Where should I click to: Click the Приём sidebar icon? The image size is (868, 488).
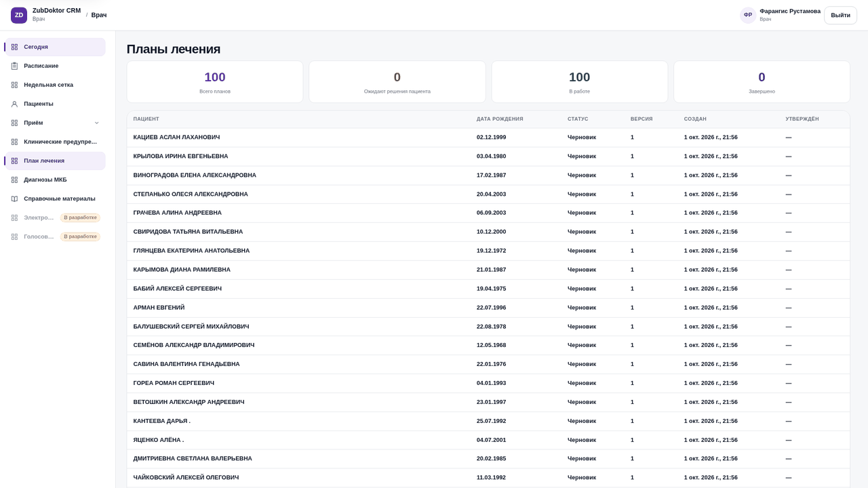coord(14,123)
